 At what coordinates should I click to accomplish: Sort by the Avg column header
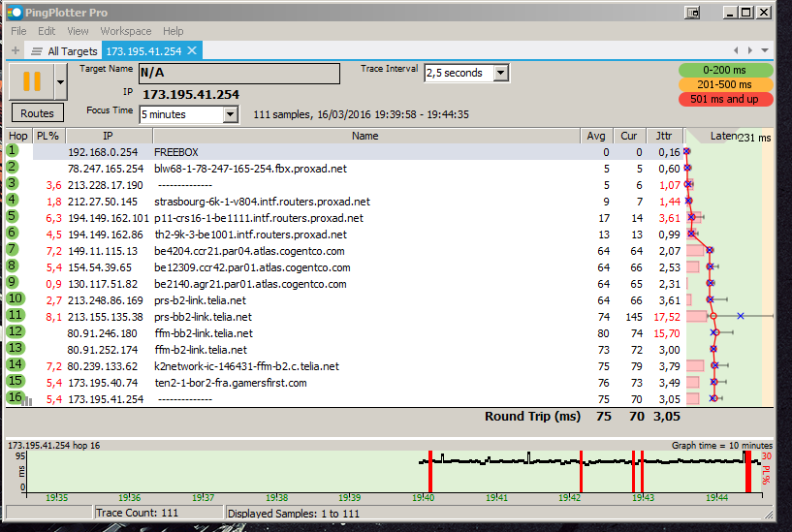(596, 136)
